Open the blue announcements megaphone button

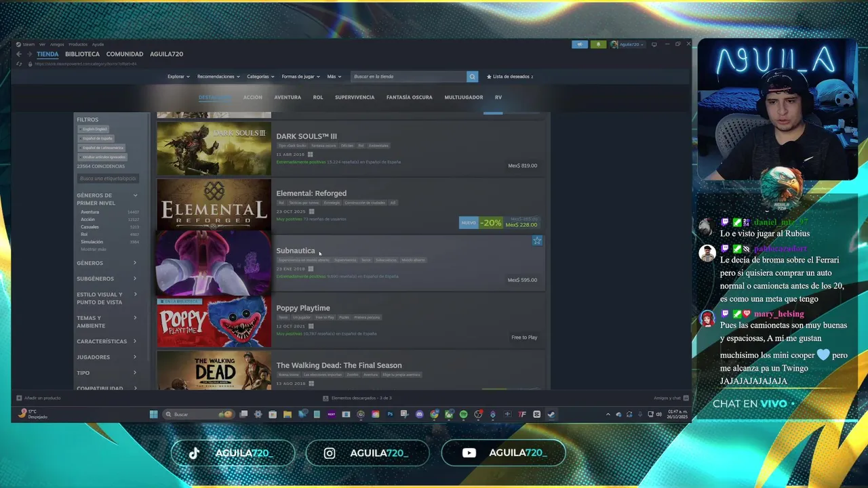(x=580, y=45)
